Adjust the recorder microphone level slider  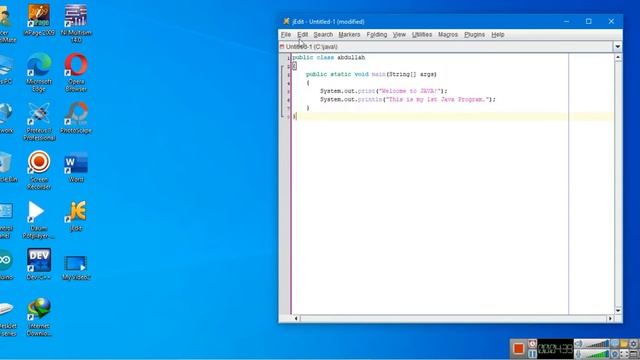pyautogui.click(x=597, y=354)
